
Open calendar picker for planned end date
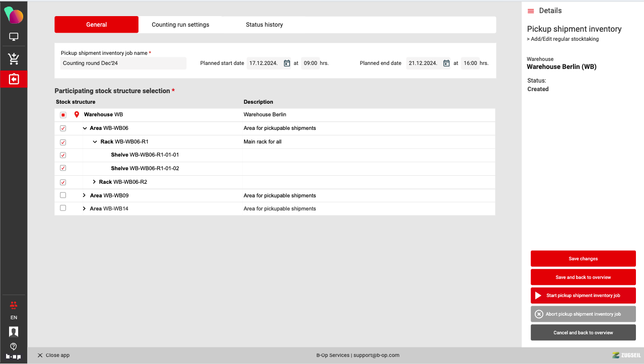coord(446,63)
